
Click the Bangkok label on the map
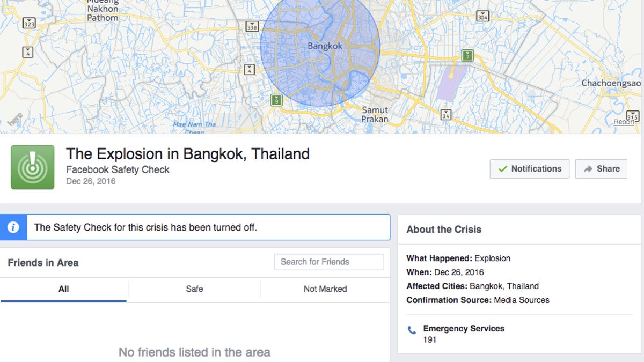[325, 46]
